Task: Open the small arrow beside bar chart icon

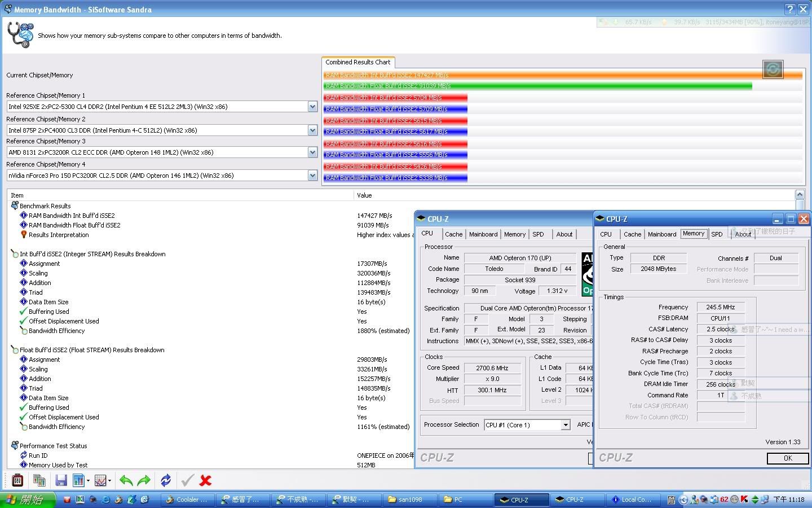Action: tap(88, 481)
